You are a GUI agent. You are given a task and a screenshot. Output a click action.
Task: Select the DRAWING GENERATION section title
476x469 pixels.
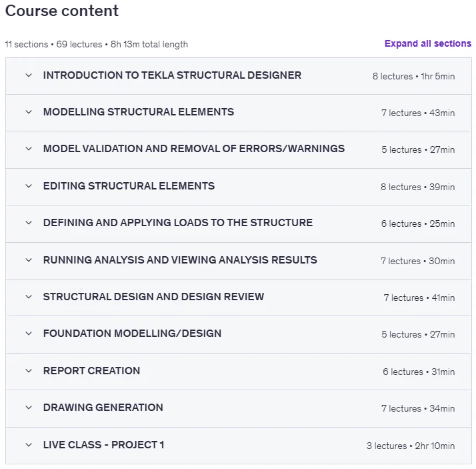(x=103, y=408)
